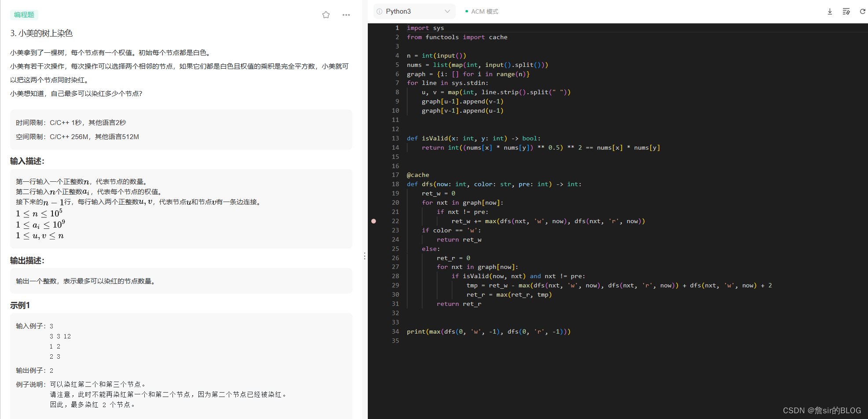
Task: Click the 'import sys' code line
Action: click(425, 28)
